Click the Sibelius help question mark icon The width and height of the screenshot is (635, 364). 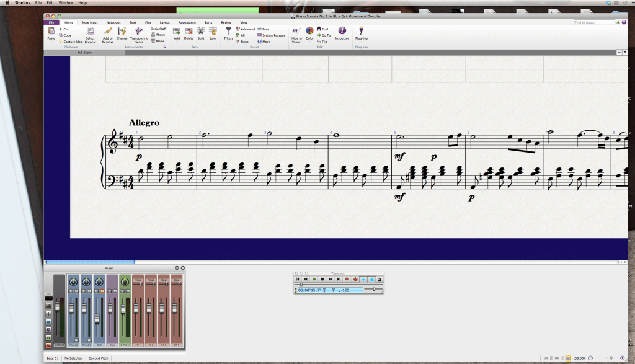coord(624,22)
